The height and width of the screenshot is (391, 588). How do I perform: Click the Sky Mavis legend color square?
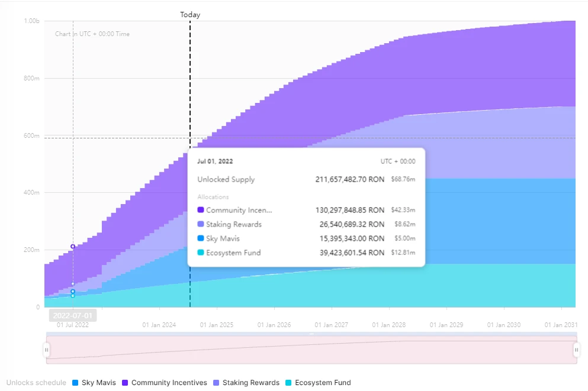click(x=75, y=383)
